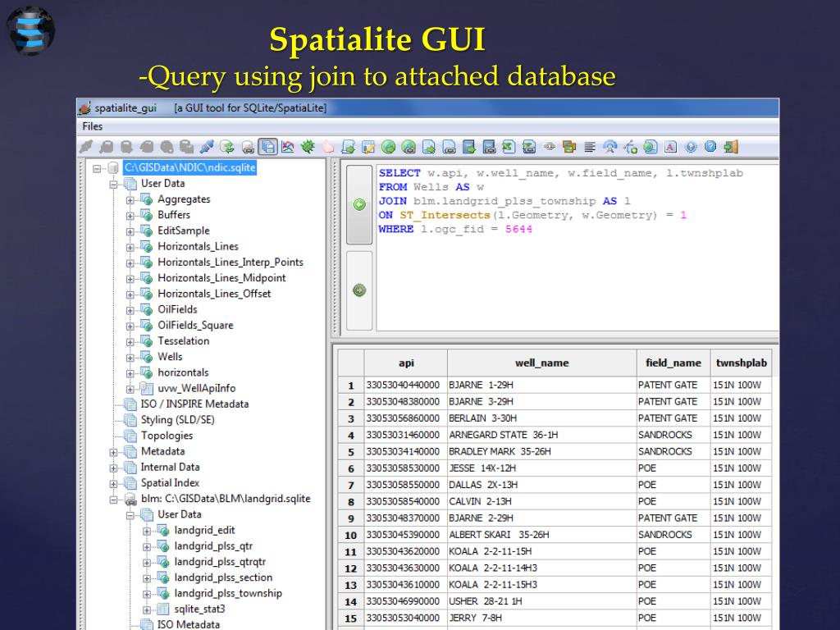
Task: Click the red letter A charset icon
Action: tap(670, 146)
